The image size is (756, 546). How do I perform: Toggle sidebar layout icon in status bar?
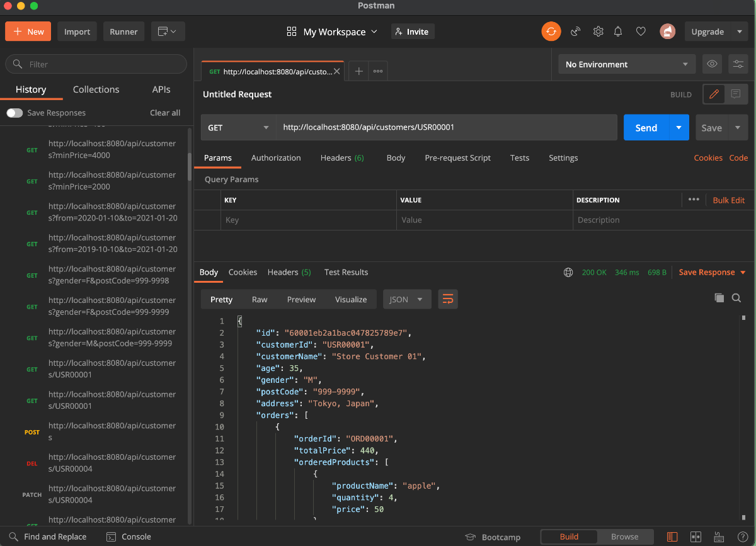(x=672, y=537)
